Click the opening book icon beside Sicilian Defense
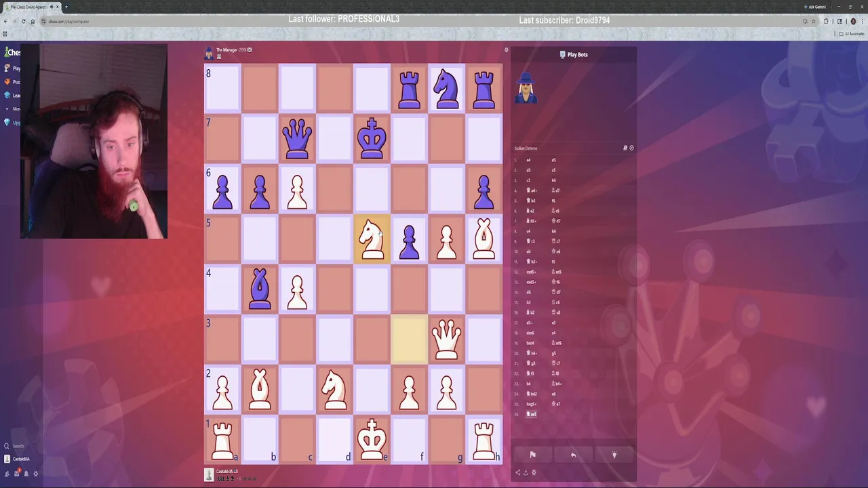This screenshot has height=488, width=868. (x=625, y=148)
